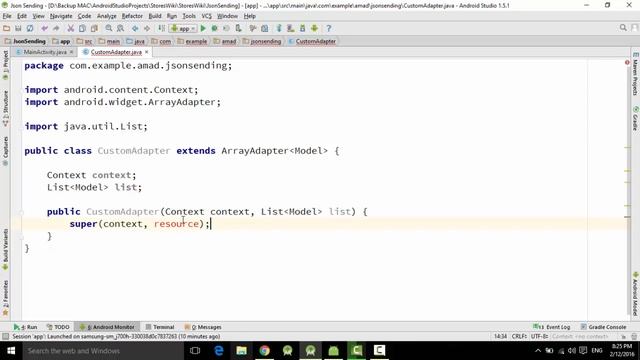Attach debugger to Android process icon
The image size is (640, 360).
click(x=238, y=28)
